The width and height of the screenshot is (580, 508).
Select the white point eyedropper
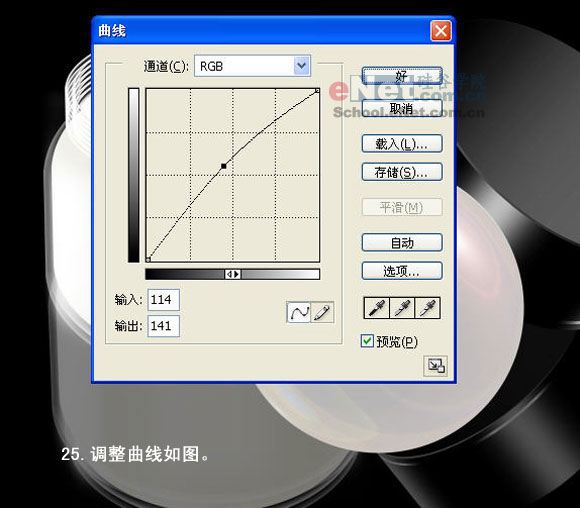tap(428, 307)
